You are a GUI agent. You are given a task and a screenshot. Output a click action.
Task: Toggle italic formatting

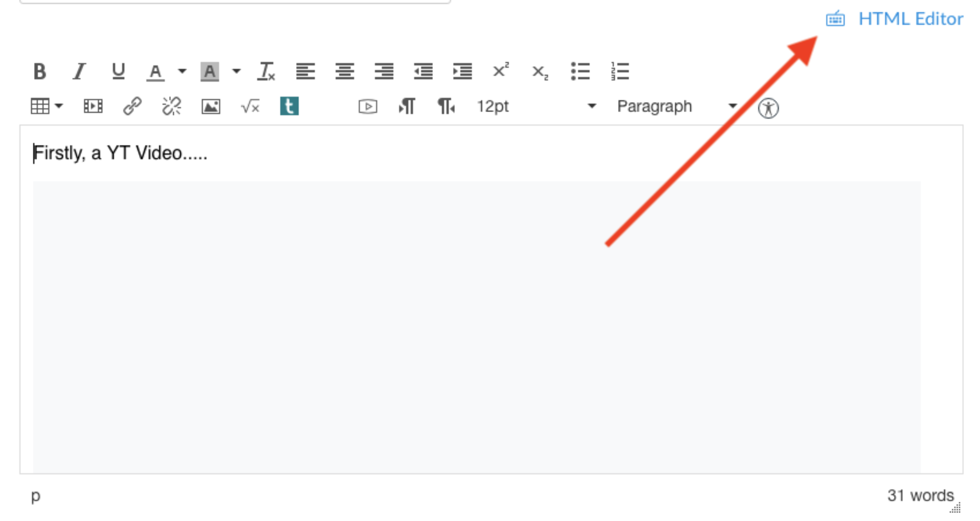[x=79, y=72]
